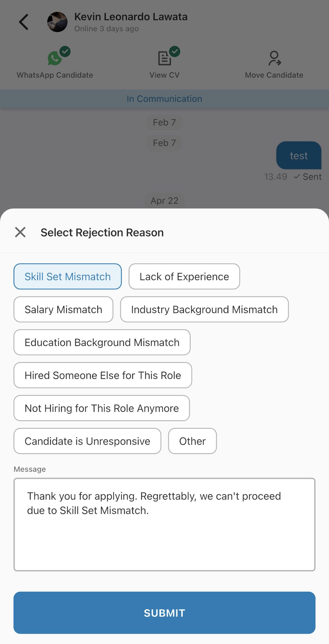329x644 pixels.
Task: Submit the rejection reason
Action: pos(164,613)
